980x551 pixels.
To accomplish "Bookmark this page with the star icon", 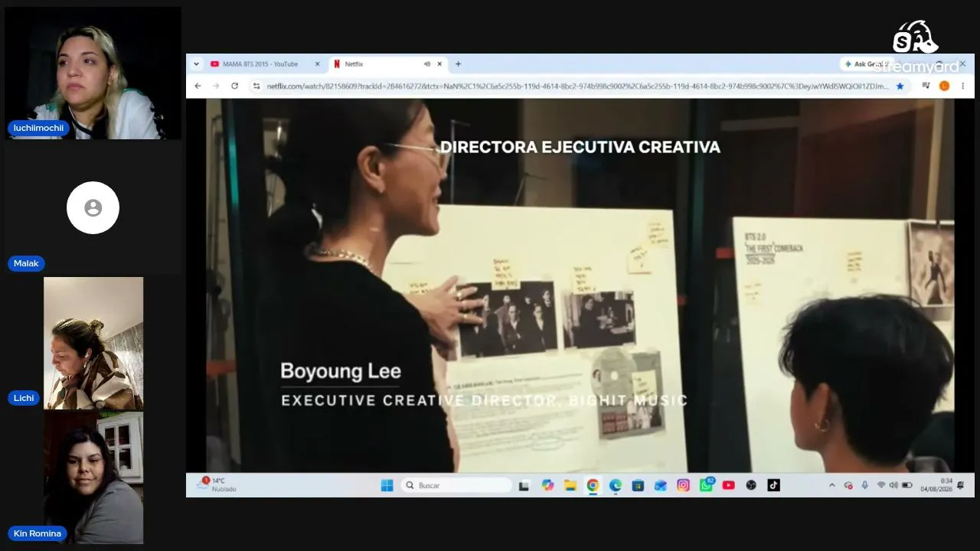I will pyautogui.click(x=900, y=86).
